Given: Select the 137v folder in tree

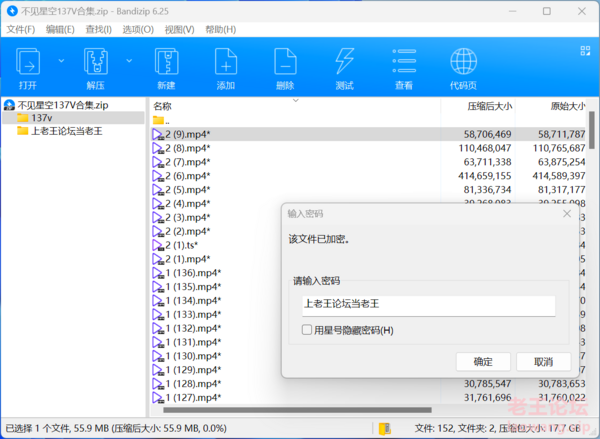Looking at the screenshot, I should coord(73,118).
